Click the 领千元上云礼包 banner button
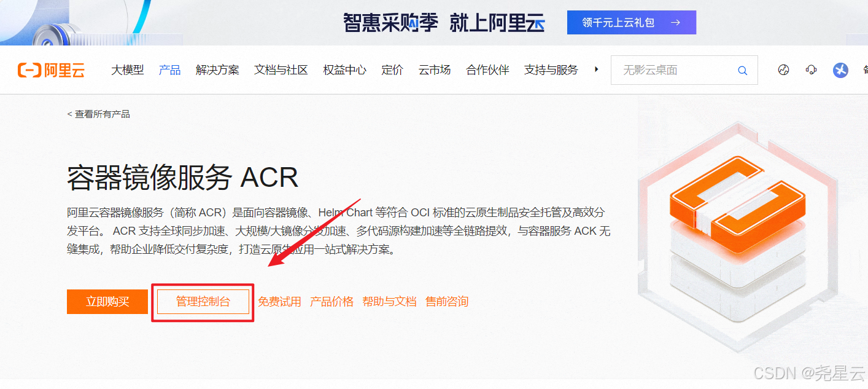The height and width of the screenshot is (389, 868). pos(631,23)
